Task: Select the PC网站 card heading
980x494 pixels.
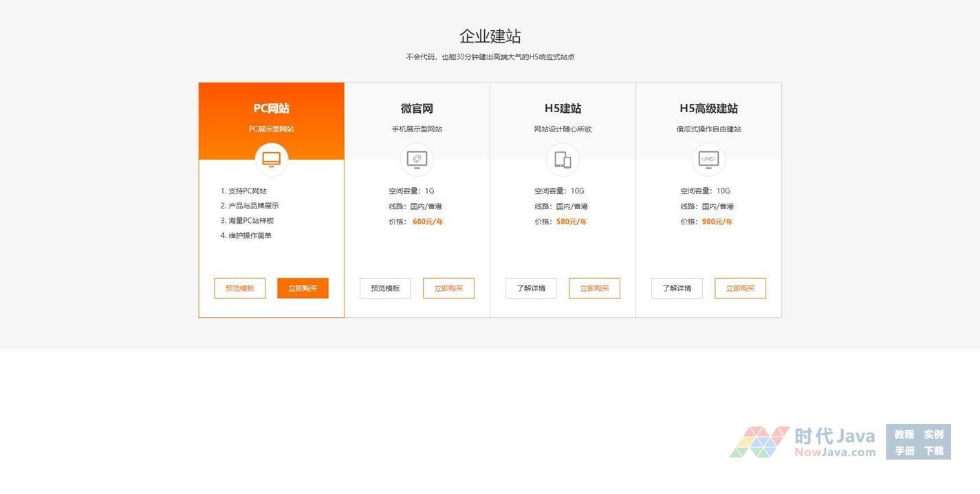Action: point(272,109)
